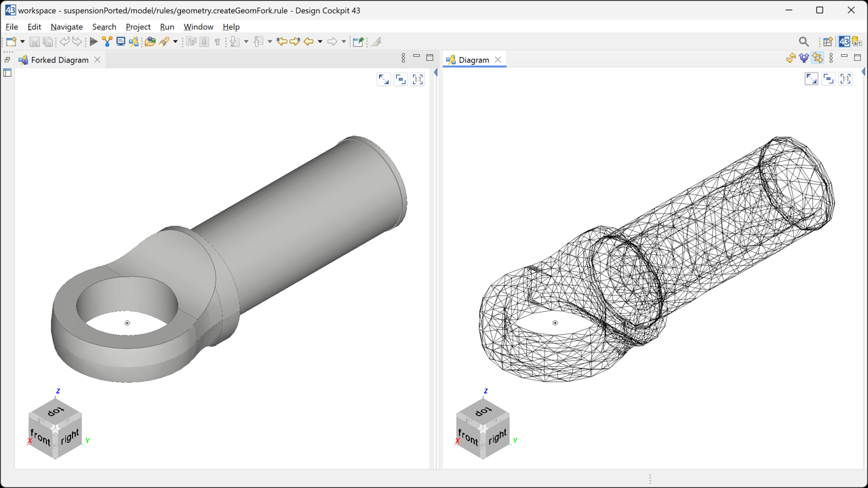The image size is (868, 488).
Task: Open the Git perspective
Action: [x=857, y=42]
